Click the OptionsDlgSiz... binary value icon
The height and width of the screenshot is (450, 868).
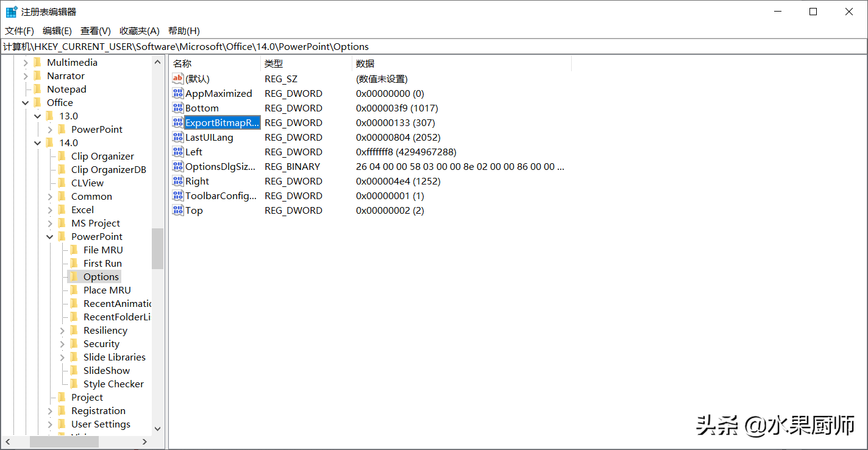pyautogui.click(x=178, y=166)
